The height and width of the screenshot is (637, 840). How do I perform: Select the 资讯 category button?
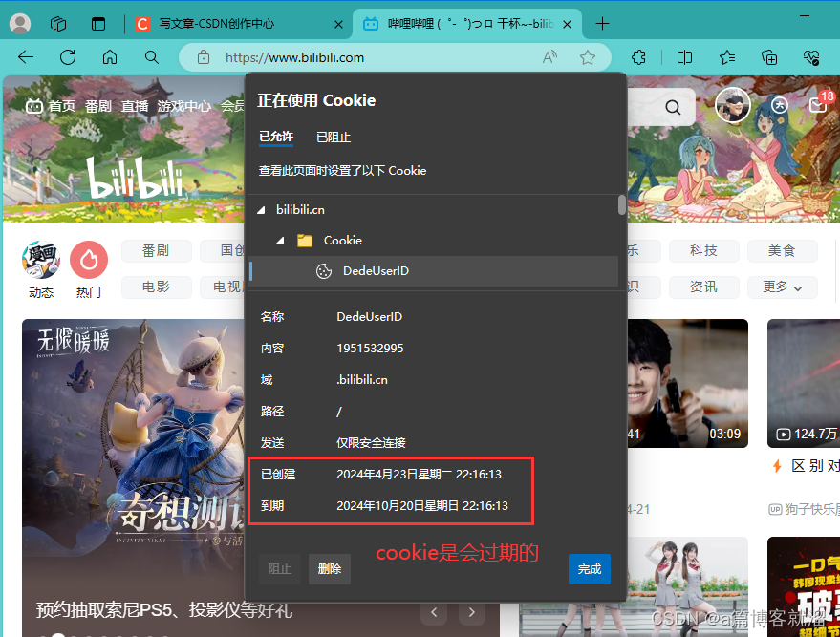click(704, 287)
